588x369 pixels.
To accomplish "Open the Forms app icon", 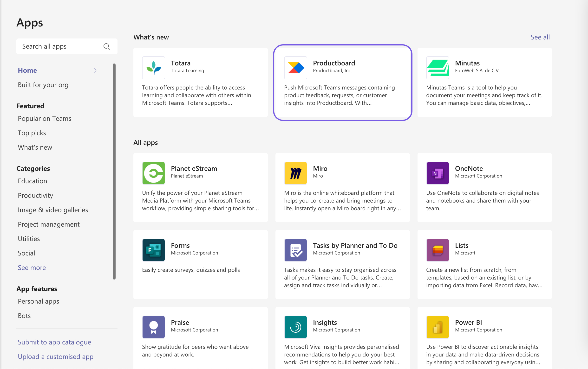I will click(x=153, y=250).
